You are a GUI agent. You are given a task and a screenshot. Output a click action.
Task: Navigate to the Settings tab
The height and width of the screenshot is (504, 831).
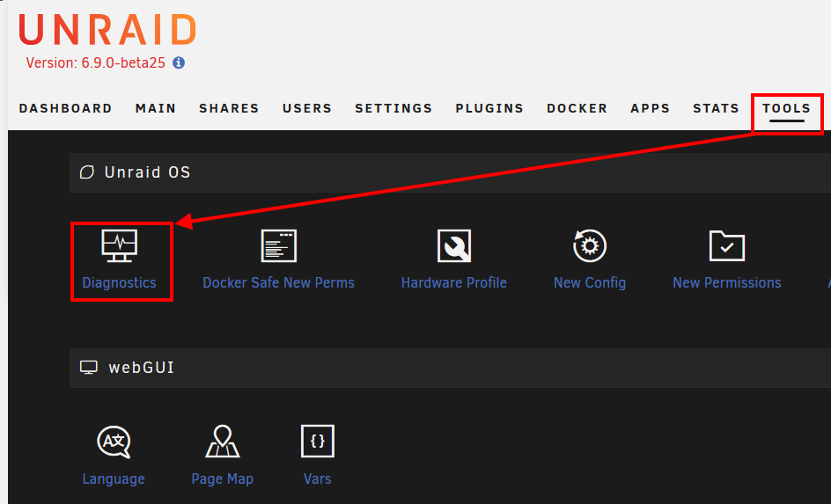(393, 108)
